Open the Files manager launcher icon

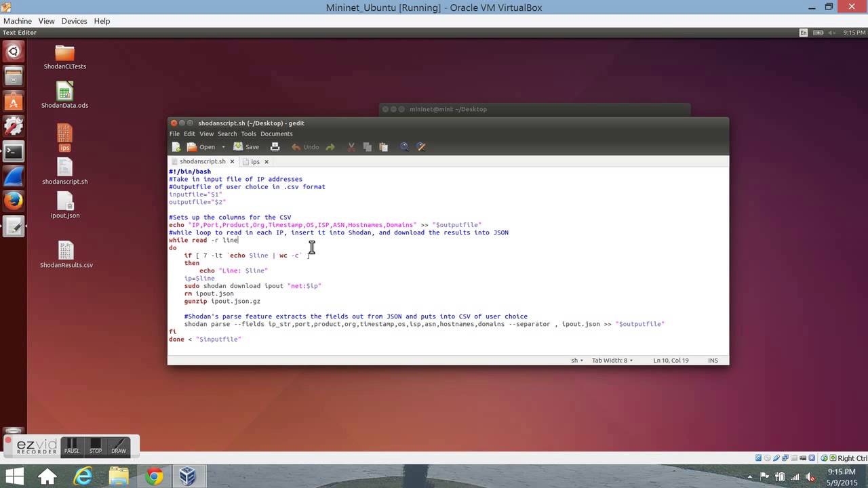click(x=13, y=76)
